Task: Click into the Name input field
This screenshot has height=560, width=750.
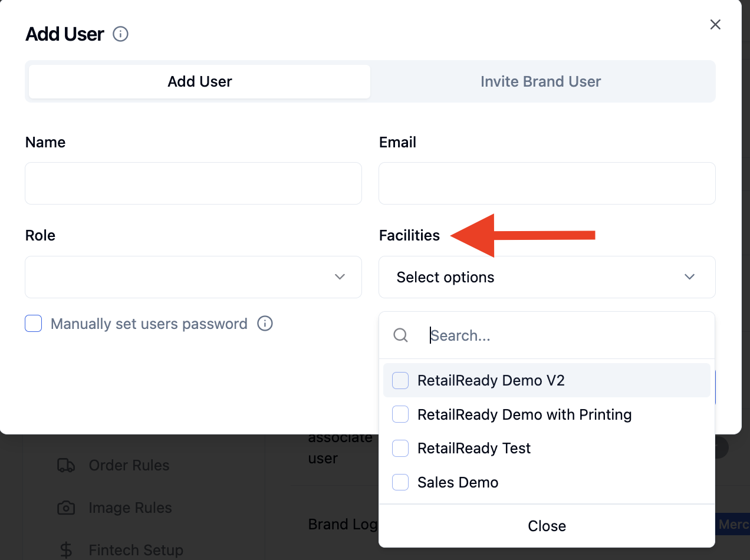Action: pos(193,183)
